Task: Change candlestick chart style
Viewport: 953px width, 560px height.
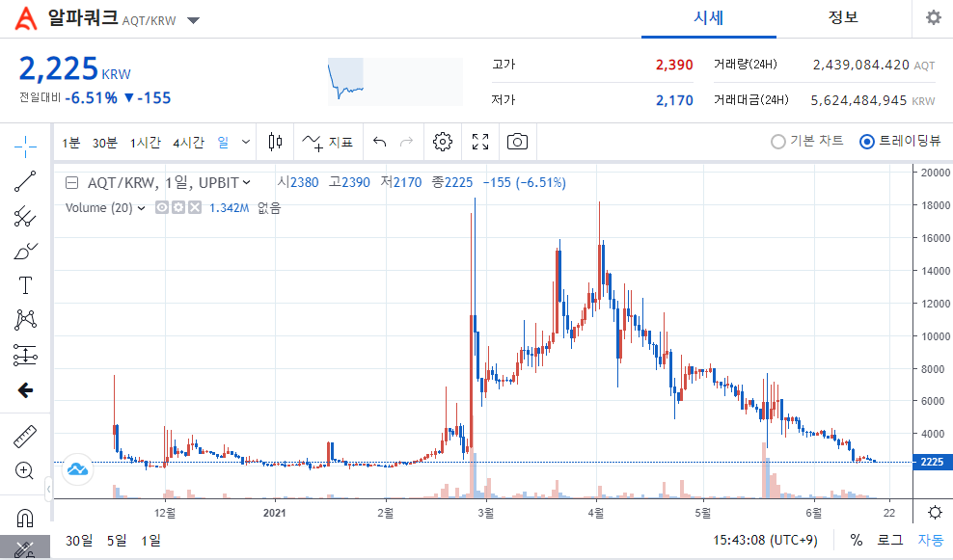Action: 275,142
